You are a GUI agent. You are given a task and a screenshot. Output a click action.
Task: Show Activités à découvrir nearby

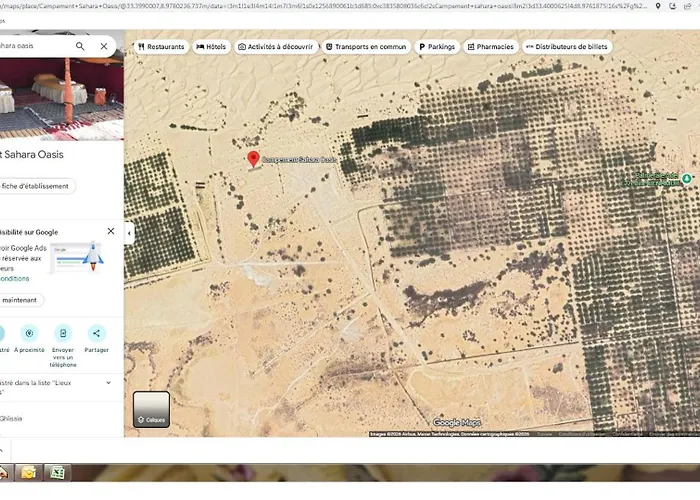pyautogui.click(x=276, y=47)
